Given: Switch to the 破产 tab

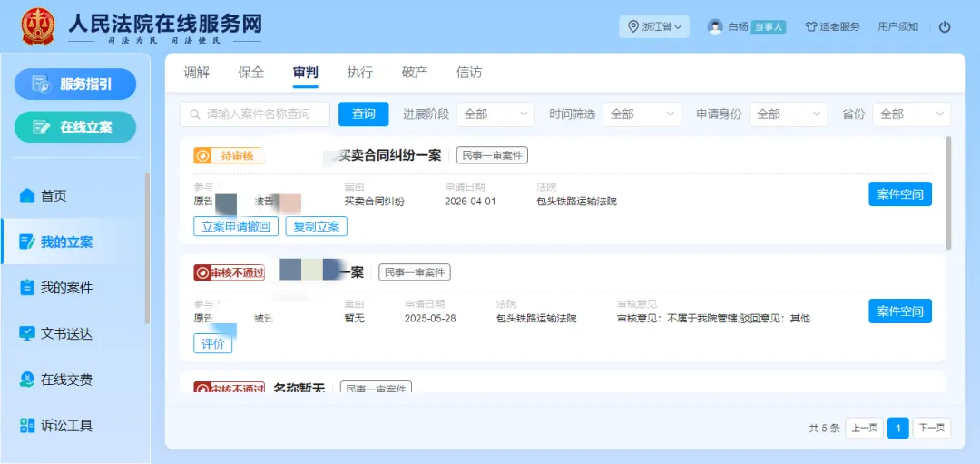Looking at the screenshot, I should [x=415, y=73].
